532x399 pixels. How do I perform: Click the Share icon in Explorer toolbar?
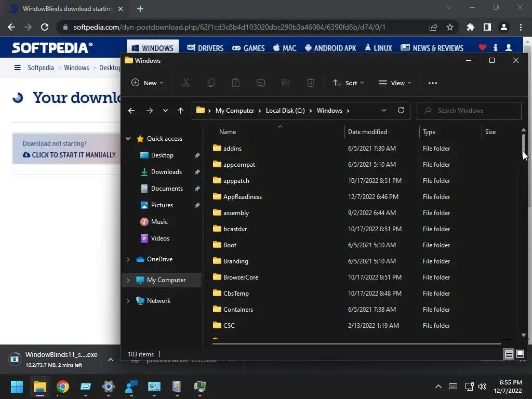[x=286, y=83]
